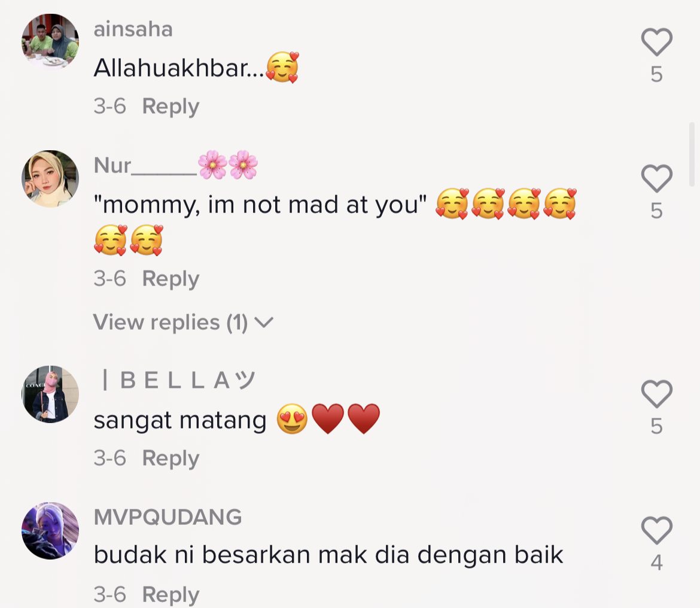Open BELLA's profile avatar
The image size is (700, 608).
tap(50, 394)
